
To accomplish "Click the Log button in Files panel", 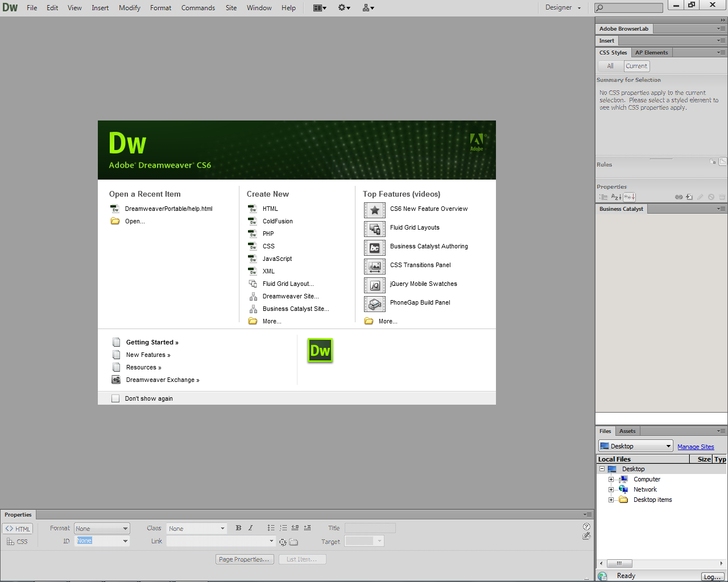I will [x=712, y=576].
